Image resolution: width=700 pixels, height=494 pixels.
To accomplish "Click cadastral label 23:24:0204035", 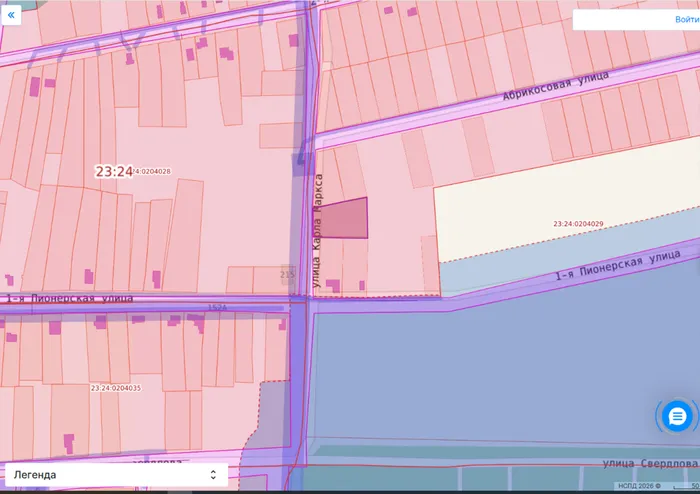I will (x=116, y=388).
